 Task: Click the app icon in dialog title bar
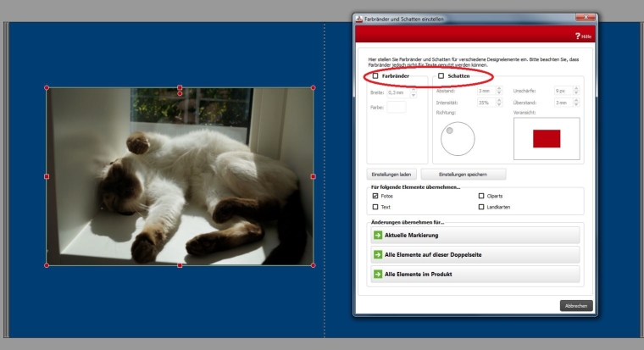coord(359,19)
